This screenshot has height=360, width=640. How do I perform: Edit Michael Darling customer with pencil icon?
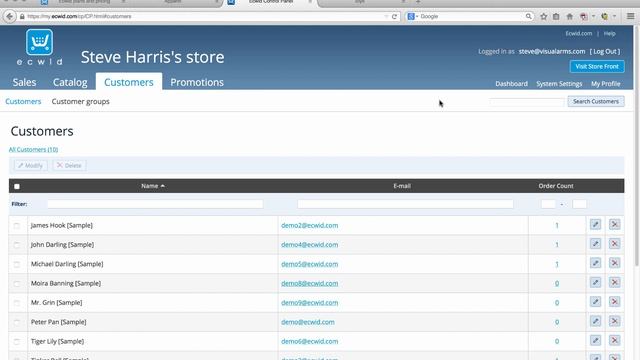click(x=595, y=263)
